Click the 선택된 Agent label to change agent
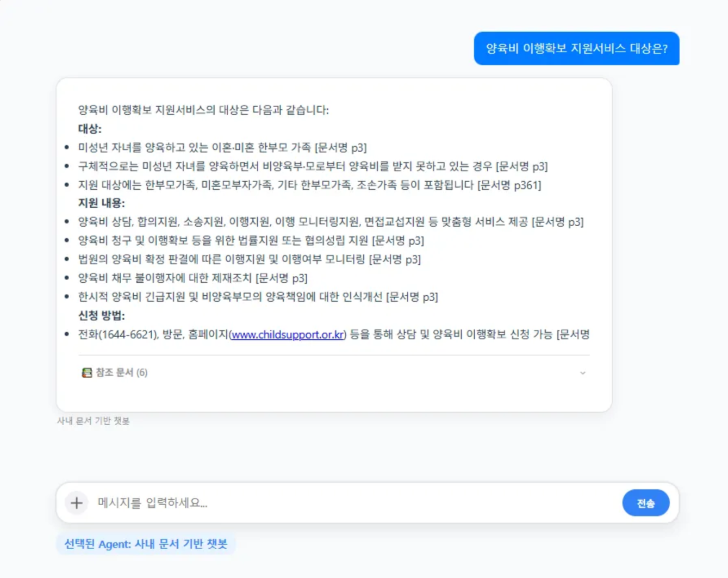 146,544
